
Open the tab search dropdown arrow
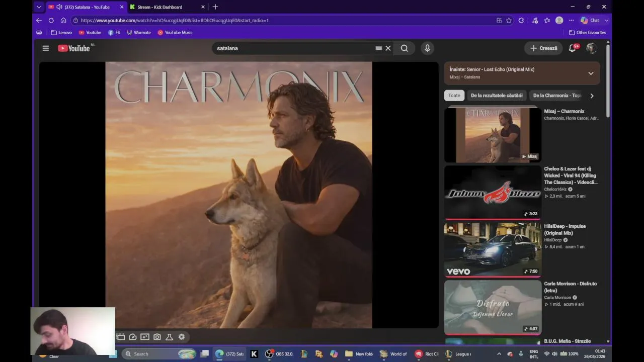[39, 7]
